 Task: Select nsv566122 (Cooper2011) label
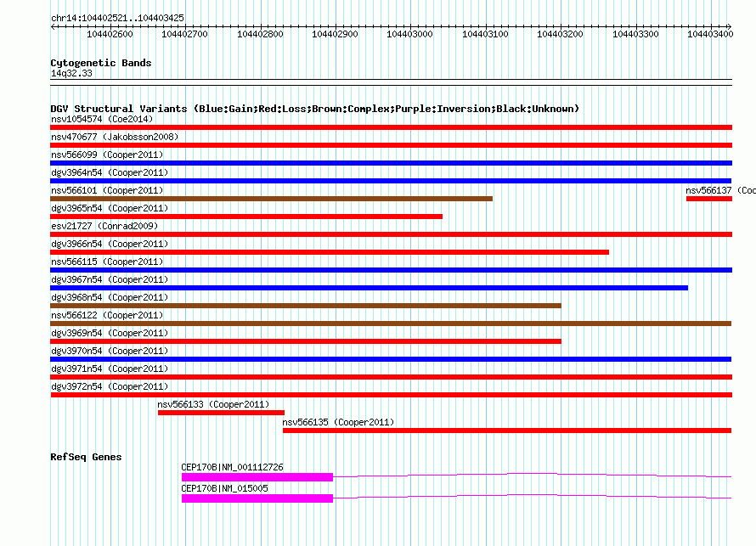pos(107,315)
